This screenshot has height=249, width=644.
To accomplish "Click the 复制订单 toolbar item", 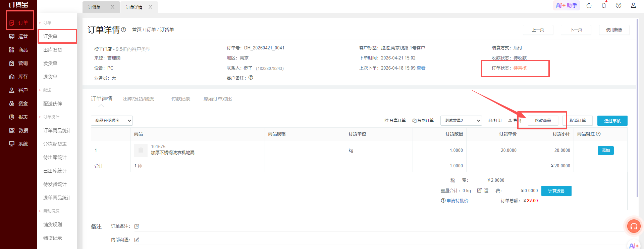I will pos(423,121).
